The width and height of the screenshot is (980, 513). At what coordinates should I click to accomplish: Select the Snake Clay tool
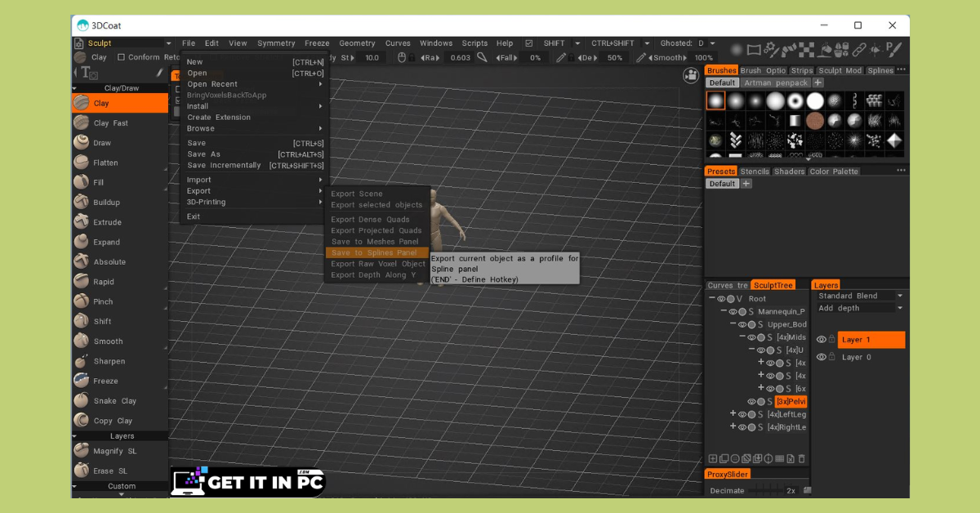(120, 401)
